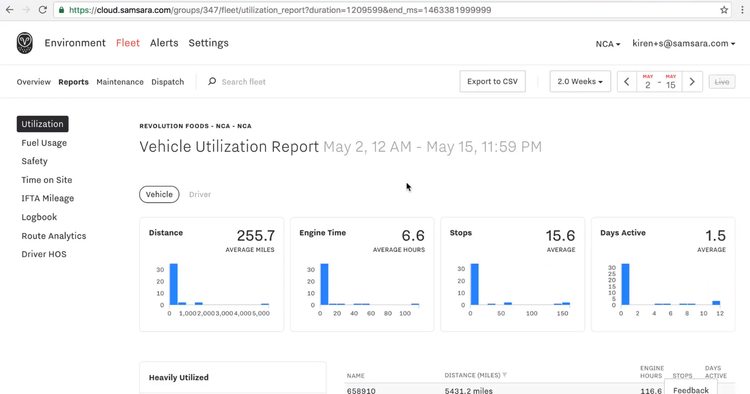Open the Route Analytics report
750x394 pixels.
(54, 236)
